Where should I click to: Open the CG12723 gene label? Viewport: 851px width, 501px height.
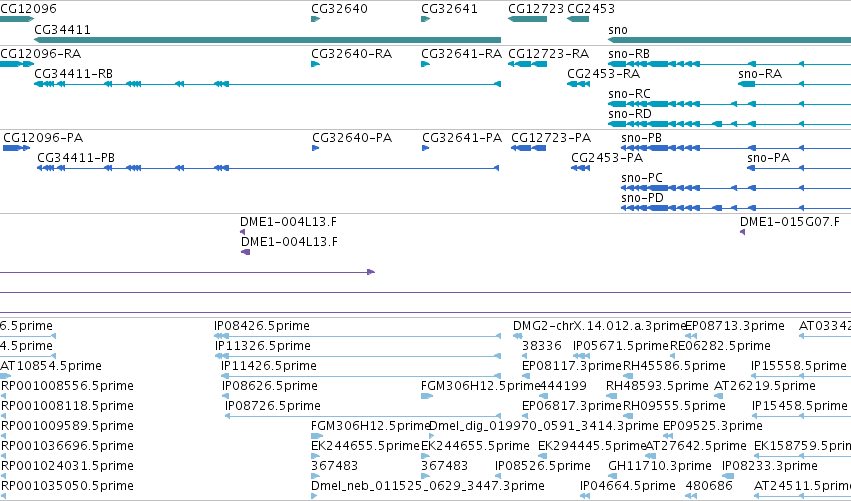(536, 9)
